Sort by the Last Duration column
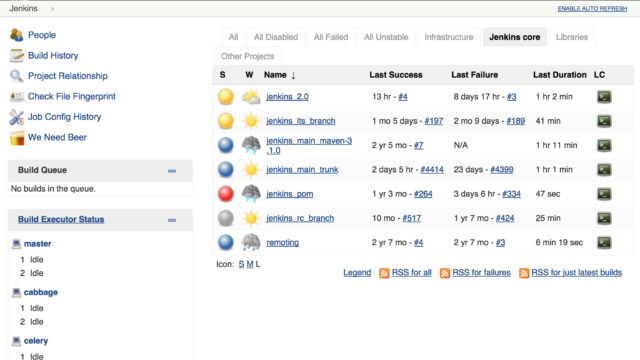Screen dimensions: 640x360 point(560,75)
